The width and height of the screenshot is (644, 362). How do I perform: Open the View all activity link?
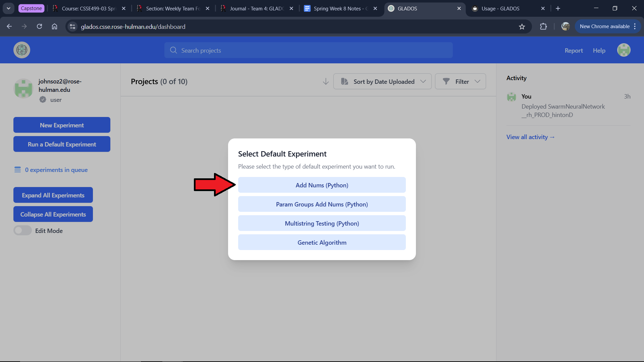pyautogui.click(x=530, y=137)
